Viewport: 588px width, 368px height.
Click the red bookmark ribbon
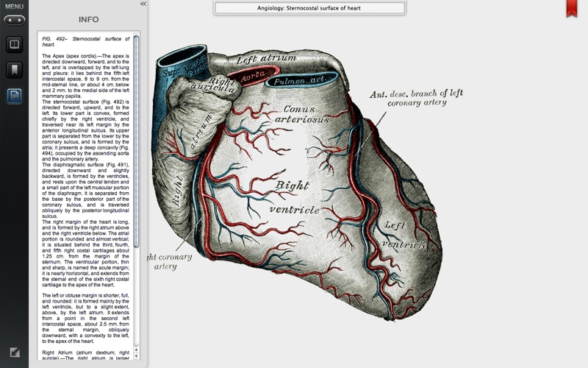[x=572, y=8]
